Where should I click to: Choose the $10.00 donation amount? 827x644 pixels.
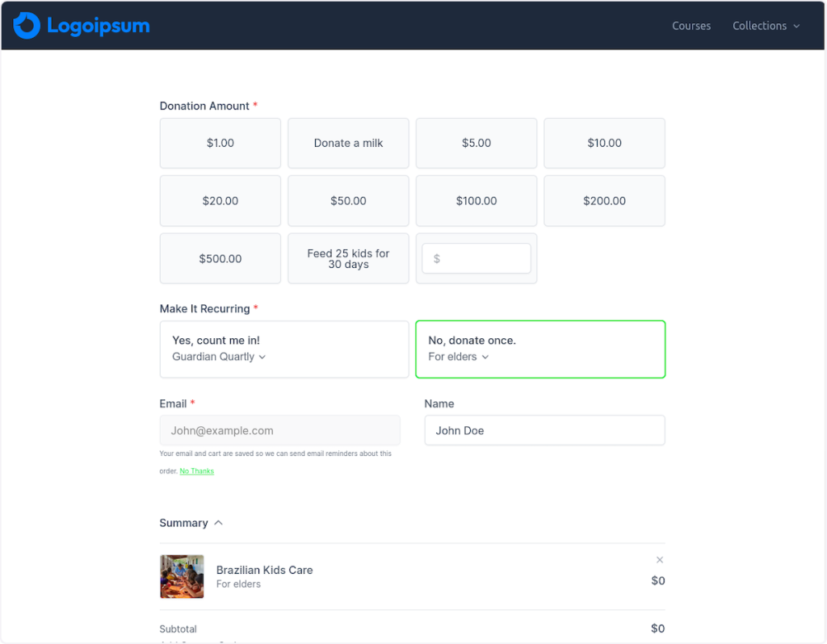pos(604,143)
